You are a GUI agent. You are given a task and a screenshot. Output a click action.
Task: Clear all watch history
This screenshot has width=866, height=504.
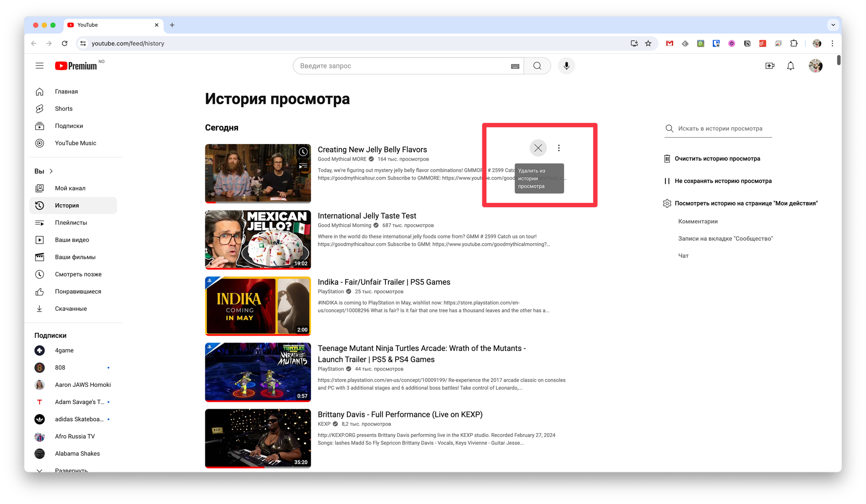717,159
